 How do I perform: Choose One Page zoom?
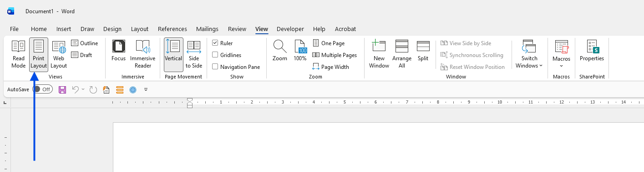[329, 43]
